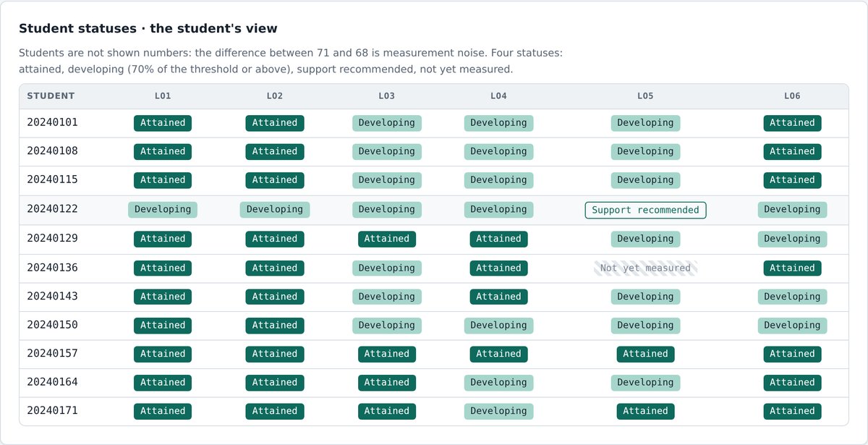The image size is (868, 445).
Task: Select student ID 20240129
Action: 52,239
